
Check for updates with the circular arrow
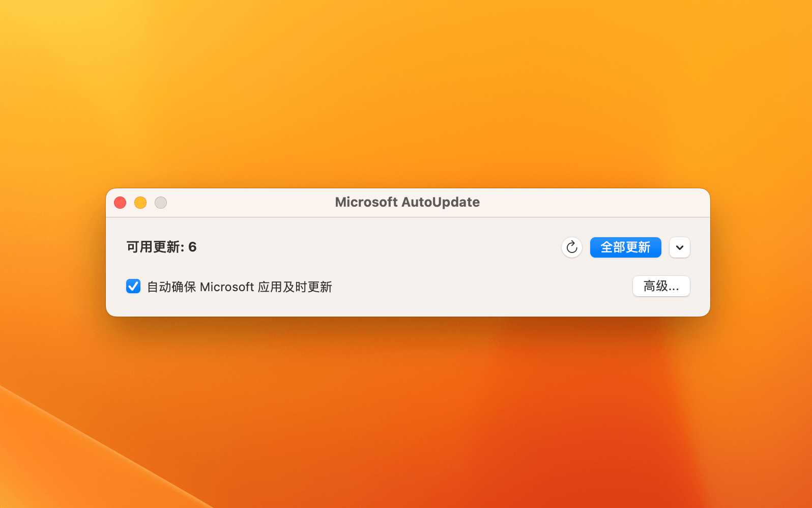coord(571,247)
